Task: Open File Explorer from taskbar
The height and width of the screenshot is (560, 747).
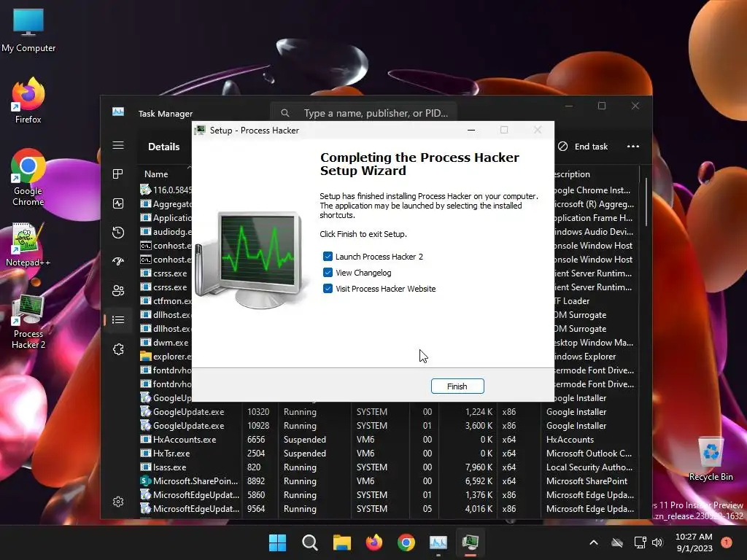Action: click(x=341, y=542)
